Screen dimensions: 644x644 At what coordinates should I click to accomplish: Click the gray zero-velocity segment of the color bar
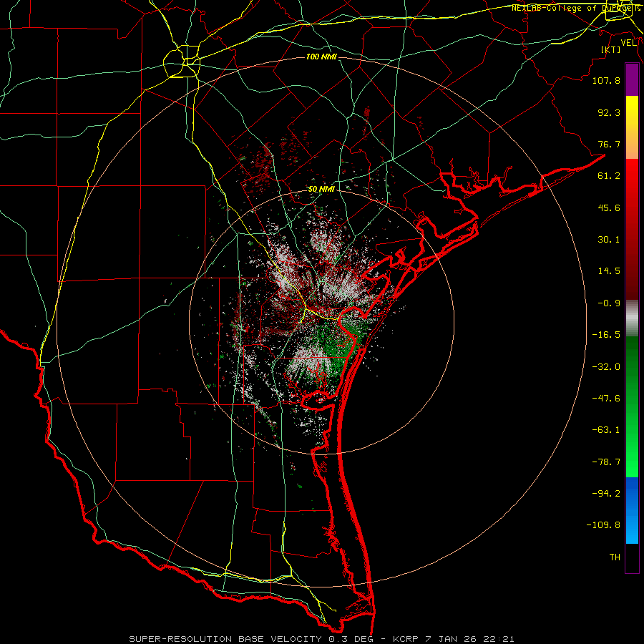pos(632,318)
